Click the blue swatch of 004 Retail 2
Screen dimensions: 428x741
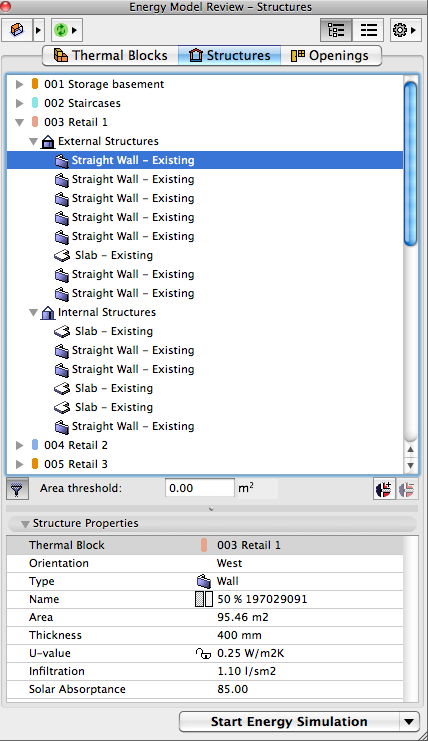(x=34, y=445)
